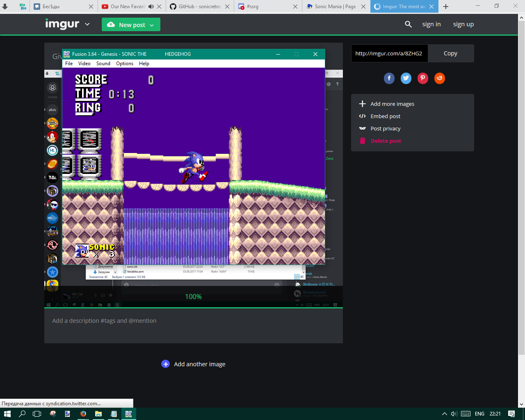
Task: Click the Delete post link
Action: (386, 141)
